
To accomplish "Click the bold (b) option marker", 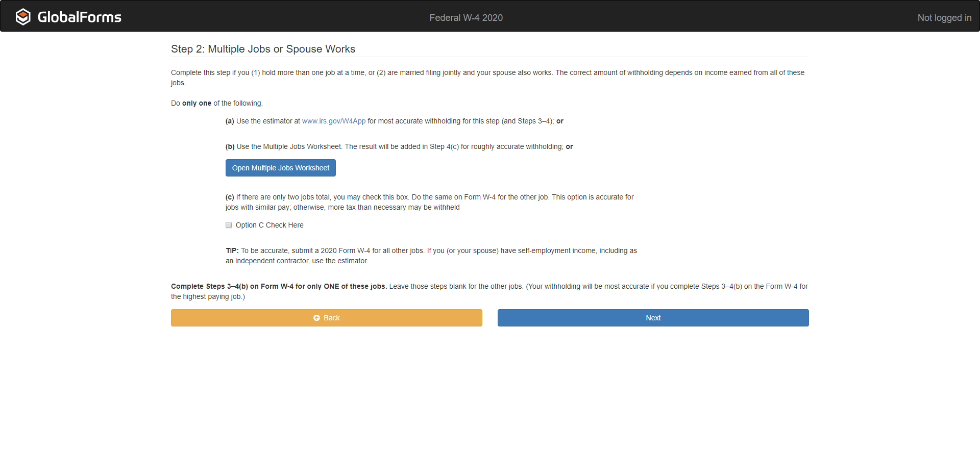I will click(x=230, y=147).
